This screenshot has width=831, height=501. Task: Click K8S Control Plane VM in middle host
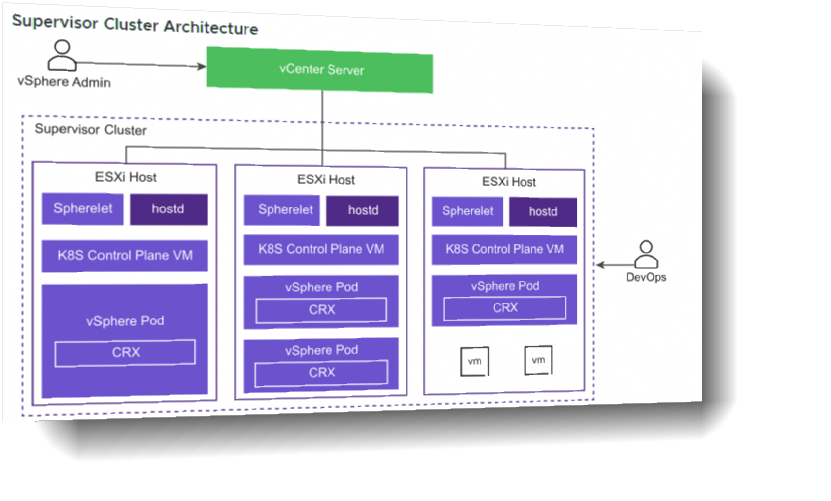click(321, 249)
